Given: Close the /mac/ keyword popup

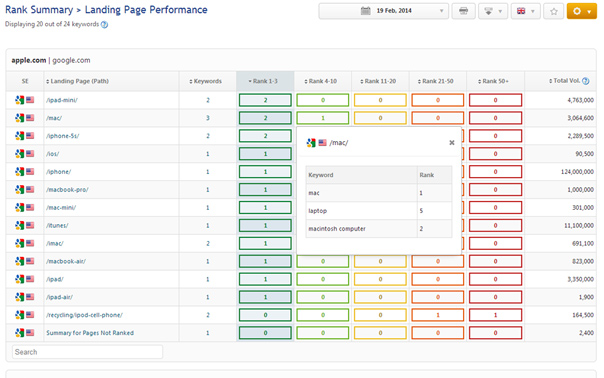Looking at the screenshot, I should tap(452, 143).
